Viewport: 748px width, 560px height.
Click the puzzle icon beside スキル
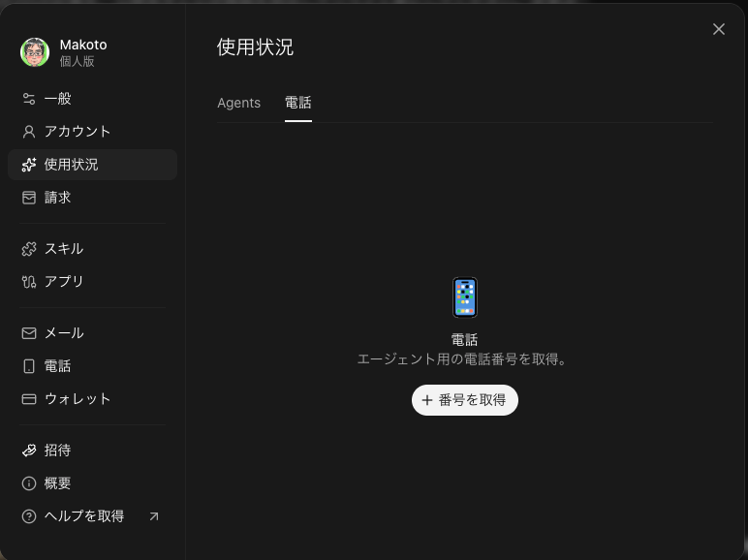(x=29, y=249)
